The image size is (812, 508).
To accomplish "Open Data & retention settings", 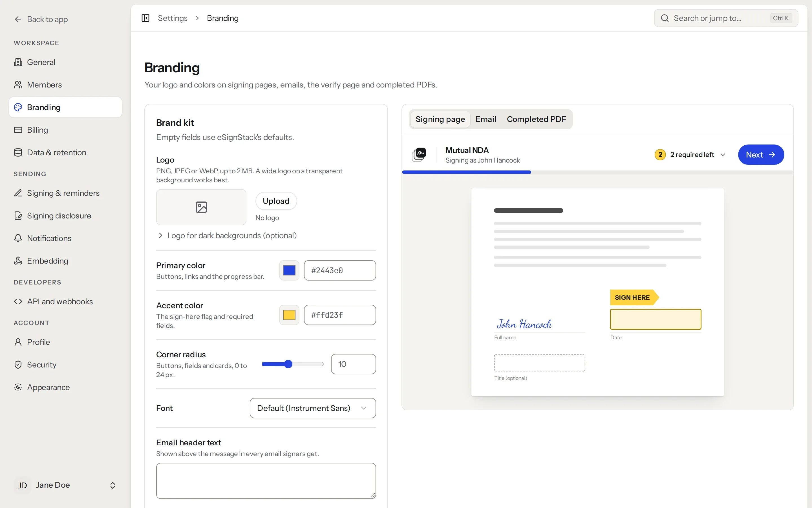I will [x=65, y=152].
